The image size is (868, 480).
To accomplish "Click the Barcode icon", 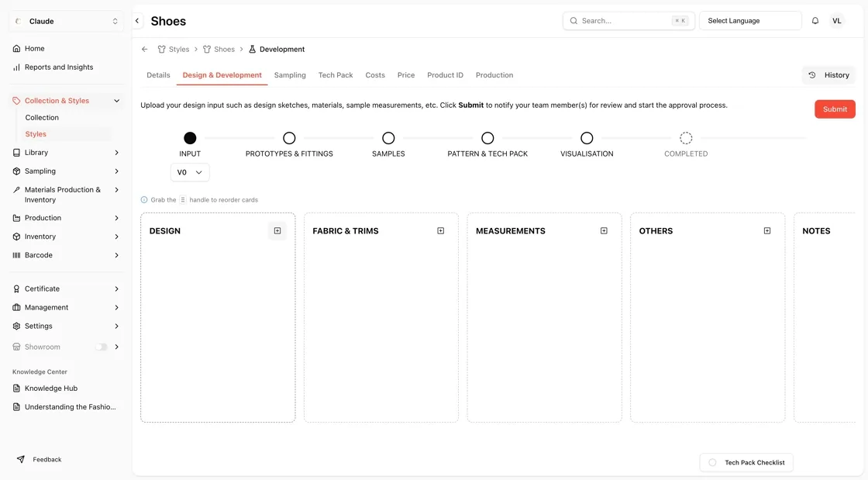I will coord(16,255).
